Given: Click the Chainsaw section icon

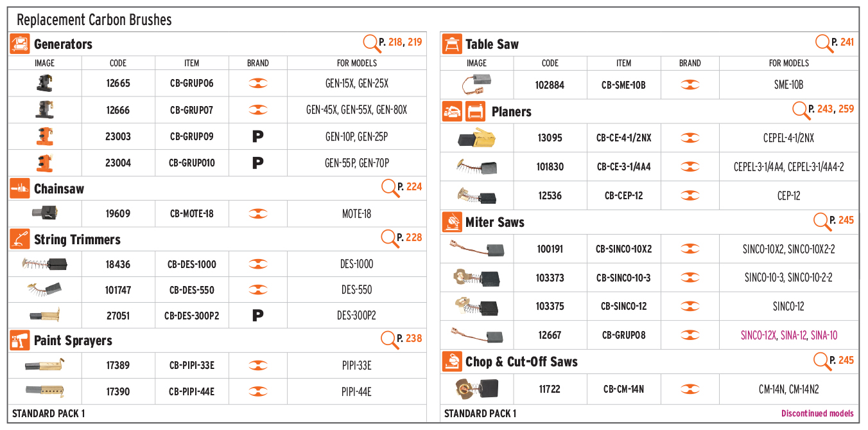Looking at the screenshot, I should [20, 189].
